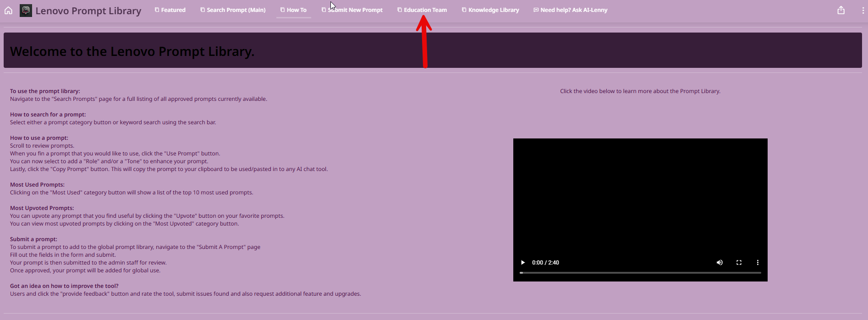Seek on the video progress bar

click(x=640, y=273)
